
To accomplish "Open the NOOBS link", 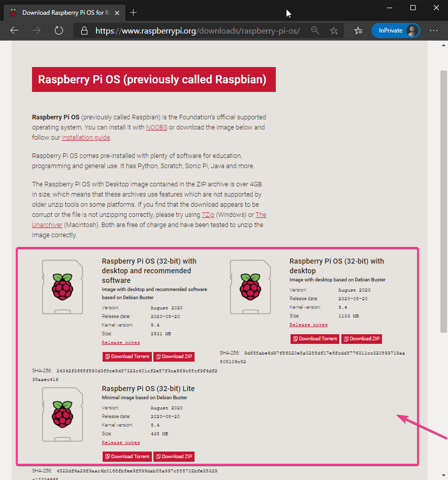I will 156,127.
